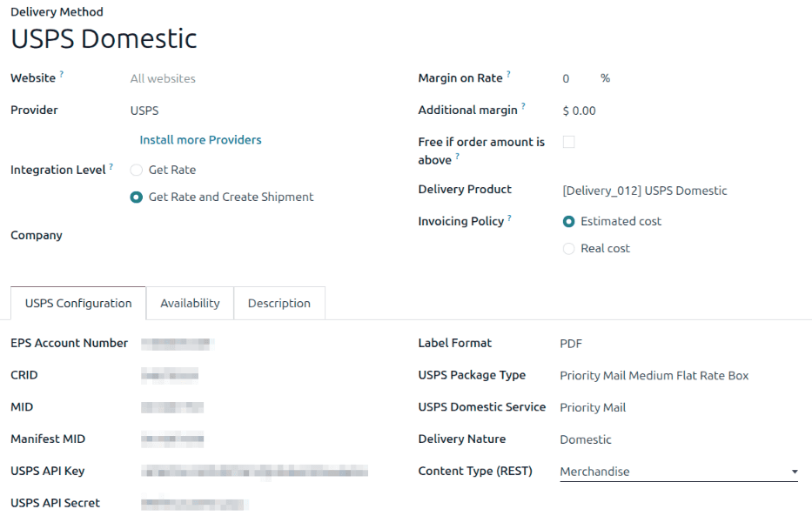Open the USPS Domestic Service field
812x516 pixels.
click(x=593, y=408)
